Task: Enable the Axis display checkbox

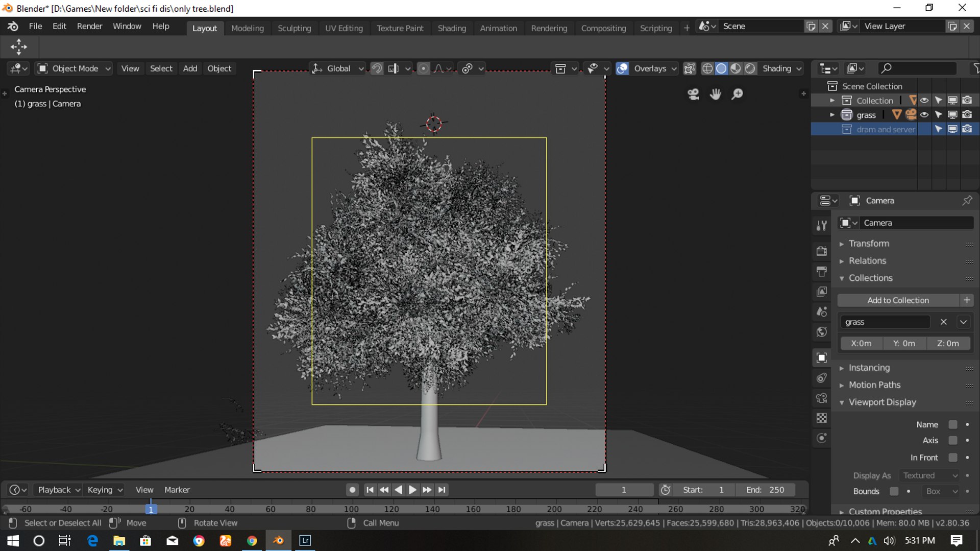Action: (952, 441)
